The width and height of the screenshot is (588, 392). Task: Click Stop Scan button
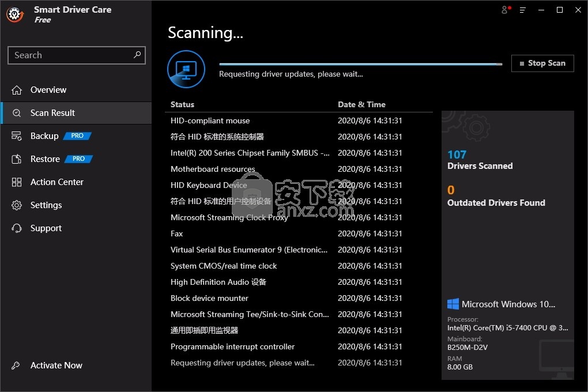(542, 63)
